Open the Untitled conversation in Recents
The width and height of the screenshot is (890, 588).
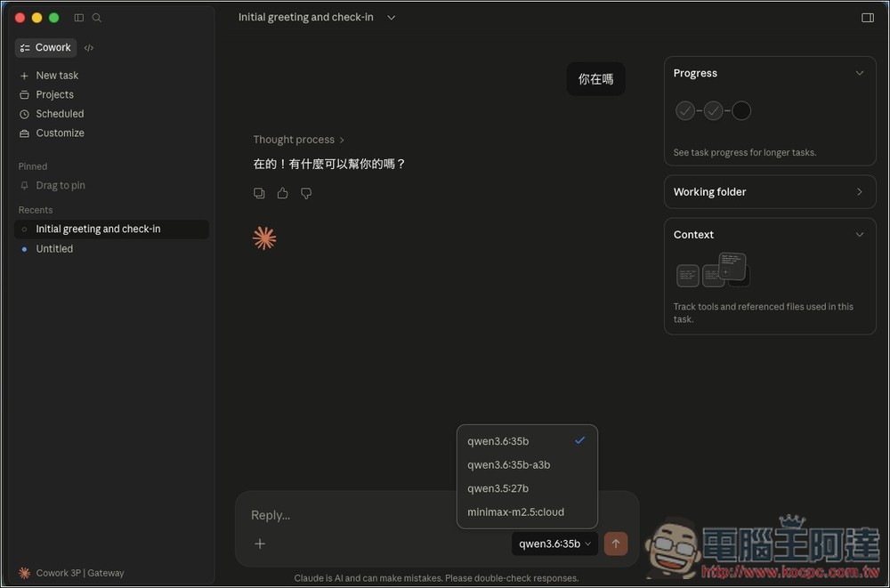(54, 248)
